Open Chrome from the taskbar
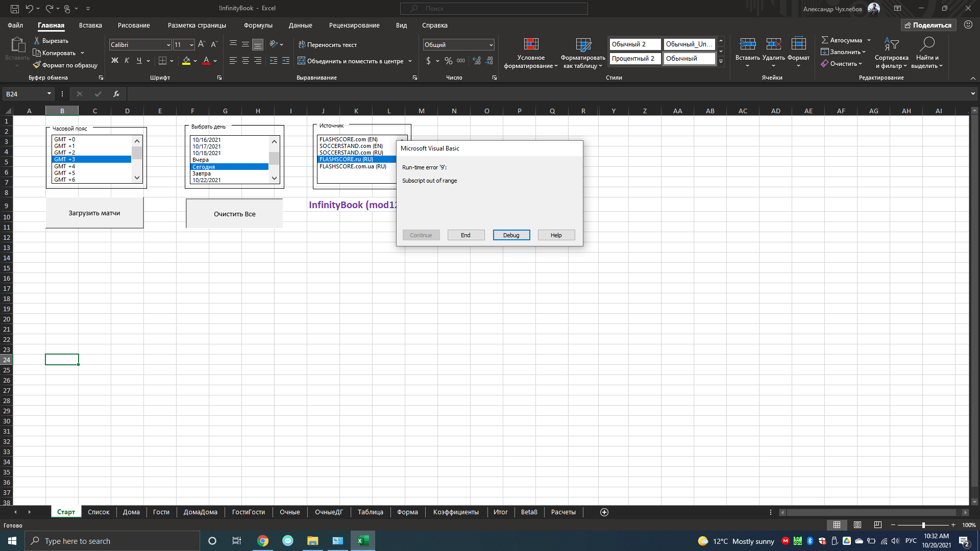The image size is (980, 551). 263,541
